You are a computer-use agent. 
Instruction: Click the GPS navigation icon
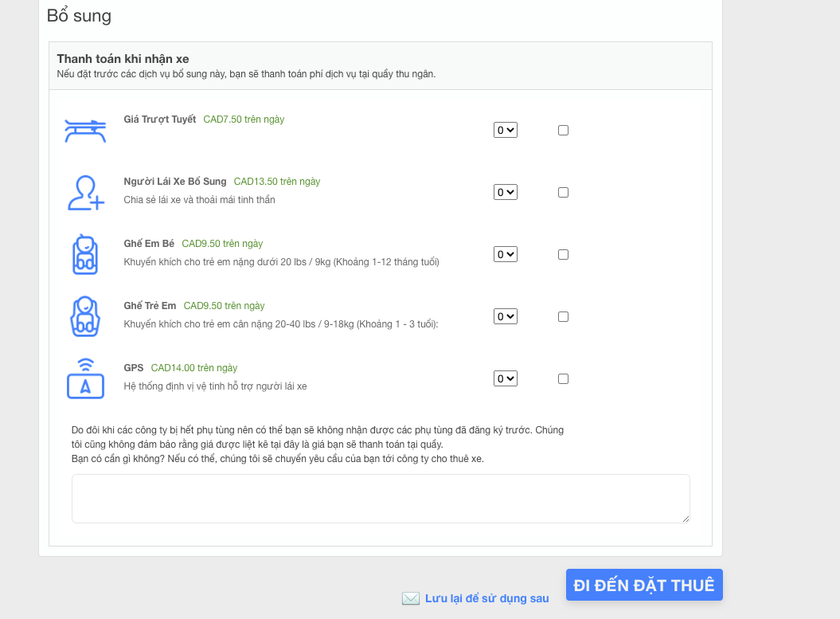click(84, 378)
